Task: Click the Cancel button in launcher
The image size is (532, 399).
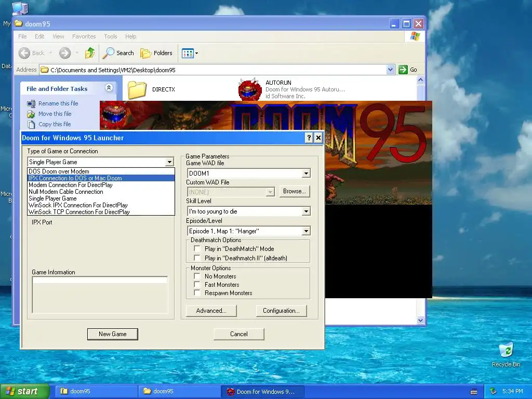Action: tap(239, 334)
